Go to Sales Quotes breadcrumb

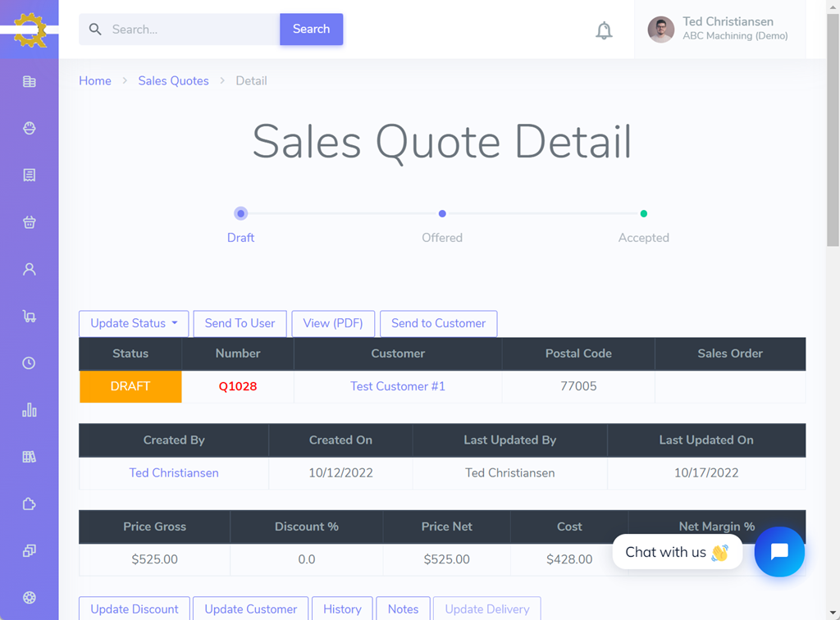(x=173, y=80)
